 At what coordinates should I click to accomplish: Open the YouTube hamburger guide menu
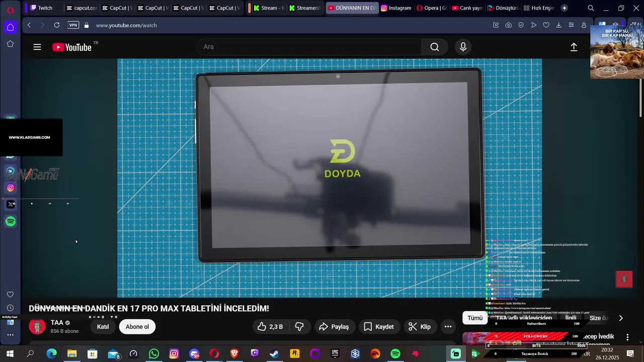[x=37, y=47]
